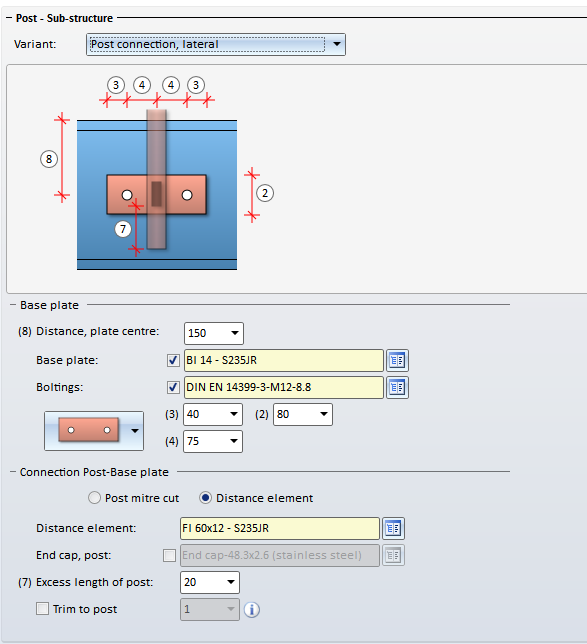
Task: Select the Post mitre cut option
Action: click(94, 498)
